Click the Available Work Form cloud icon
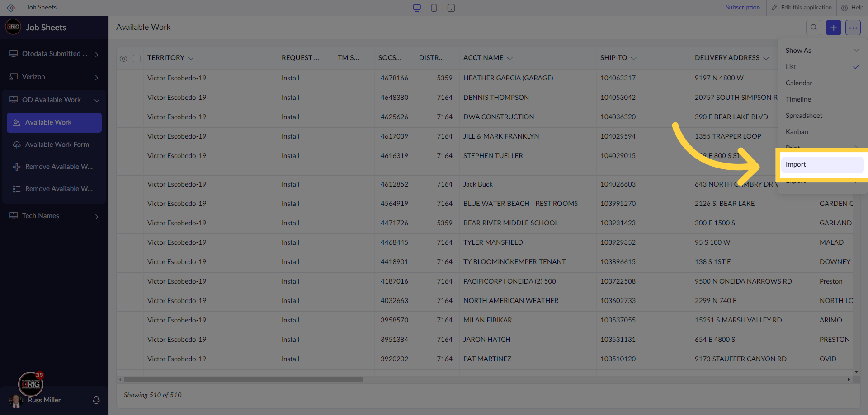 pyautogui.click(x=17, y=145)
